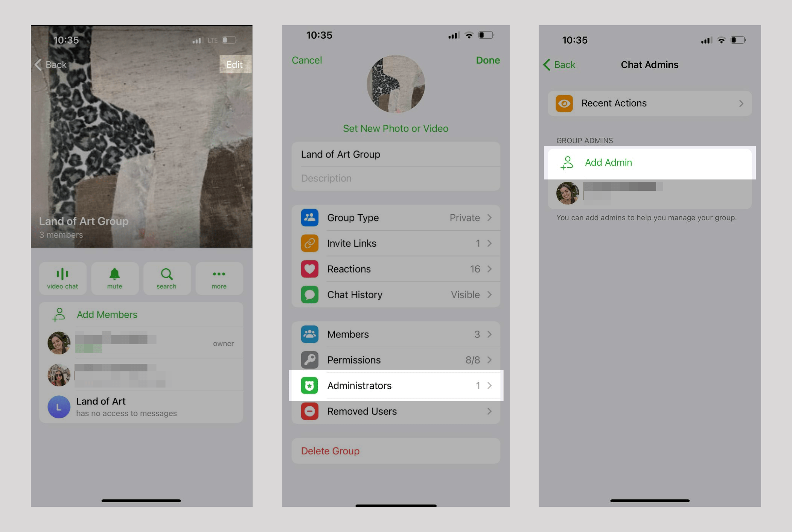Toggle Group Type Private setting
Image resolution: width=792 pixels, height=532 pixels.
click(396, 217)
